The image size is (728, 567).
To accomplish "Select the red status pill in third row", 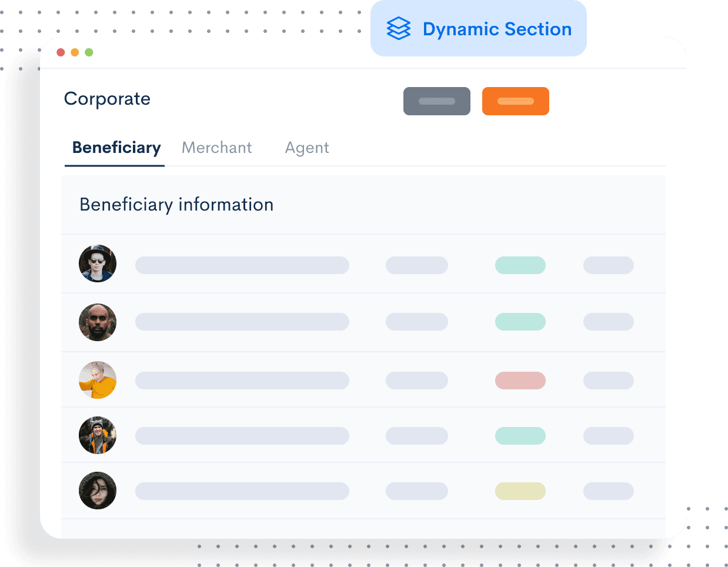I will [520, 381].
